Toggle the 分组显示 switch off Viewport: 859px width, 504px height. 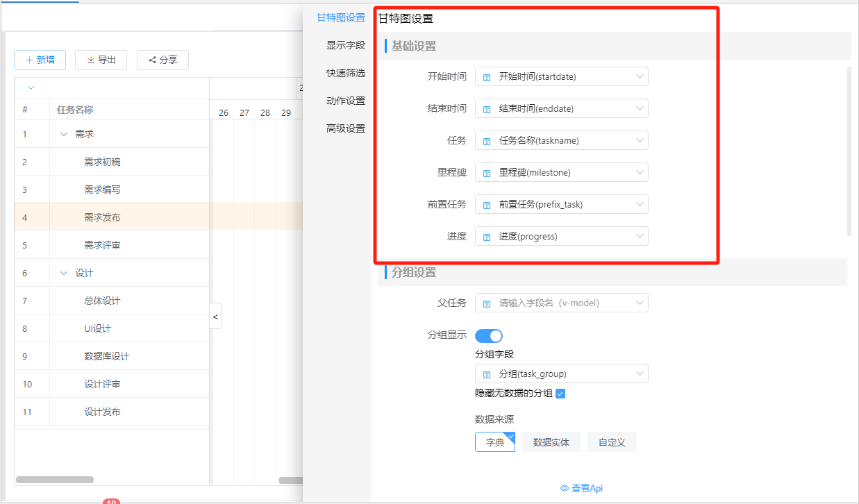489,336
